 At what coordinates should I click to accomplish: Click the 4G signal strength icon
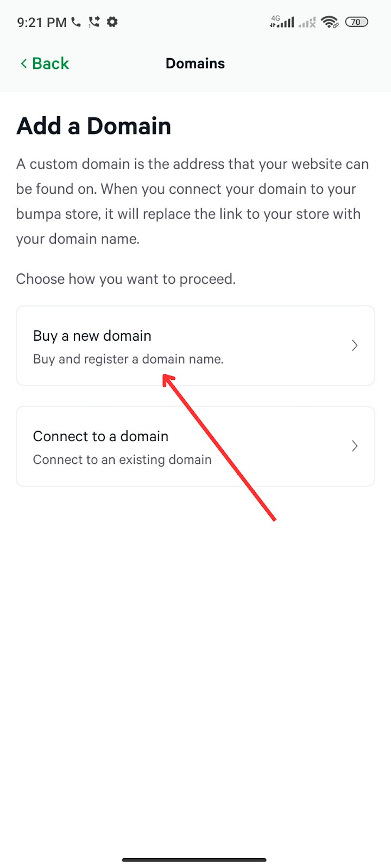(x=282, y=22)
